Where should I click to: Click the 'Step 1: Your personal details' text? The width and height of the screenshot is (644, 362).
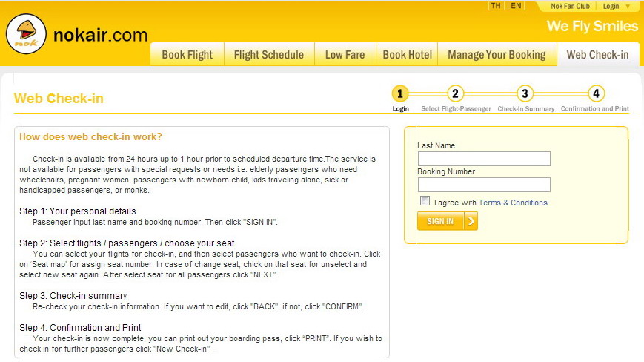(78, 211)
